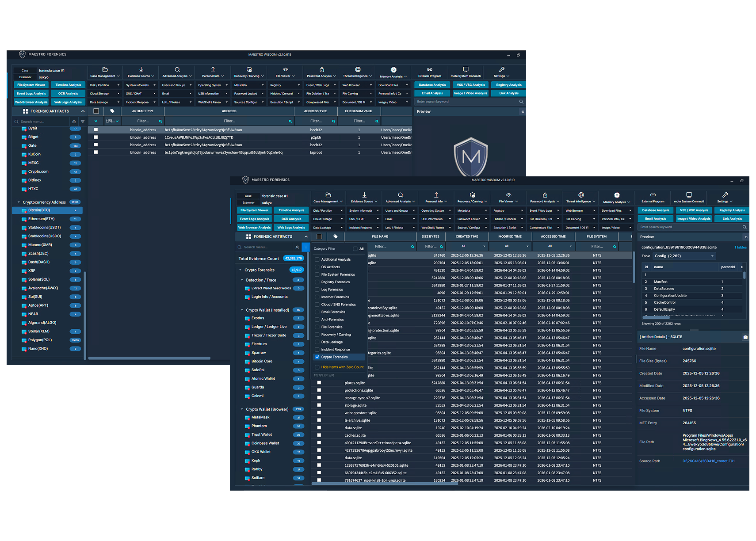Open Recovery / Carving in front window
Image resolution: width=756 pixels, height=541 pixels.
click(472, 198)
